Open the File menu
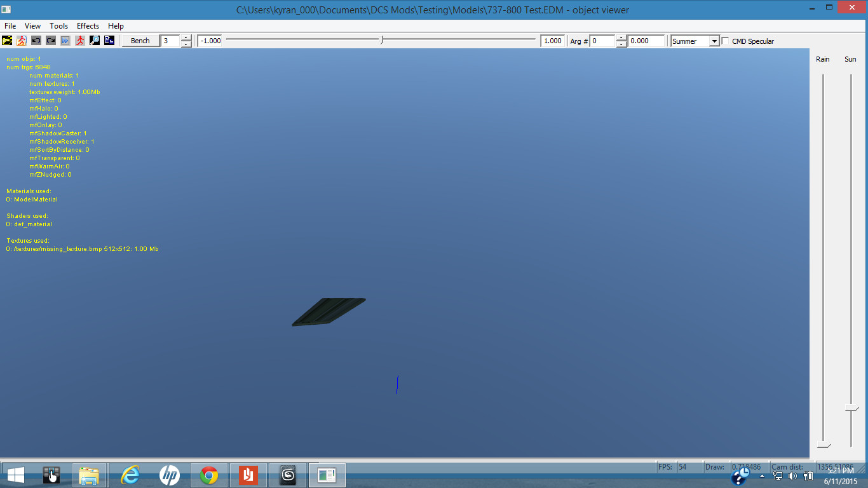 point(10,26)
